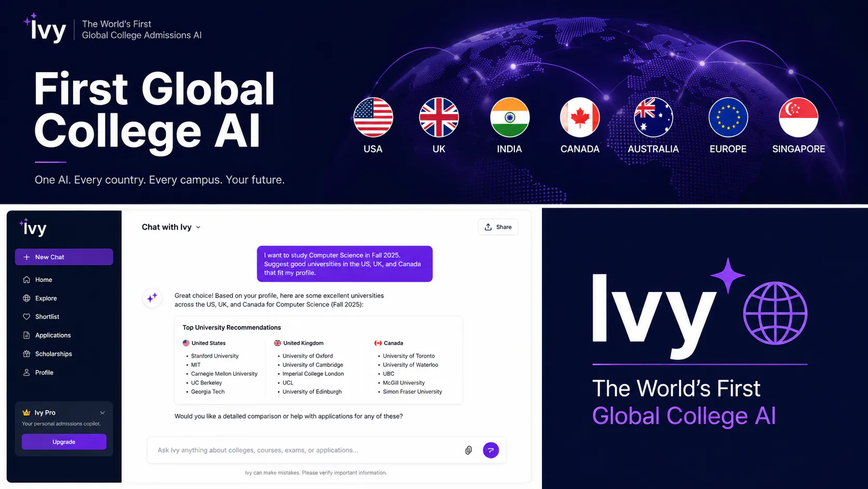Click the Home house icon

tap(26, 280)
